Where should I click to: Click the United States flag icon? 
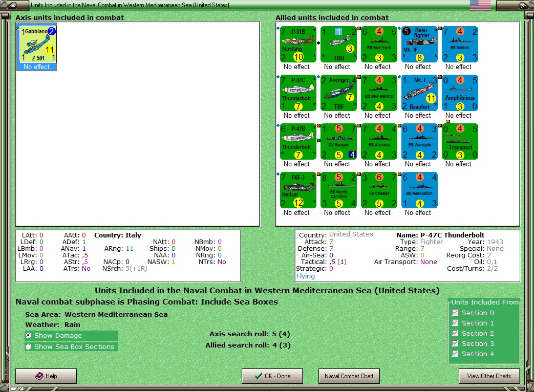pyautogui.click(x=480, y=5)
